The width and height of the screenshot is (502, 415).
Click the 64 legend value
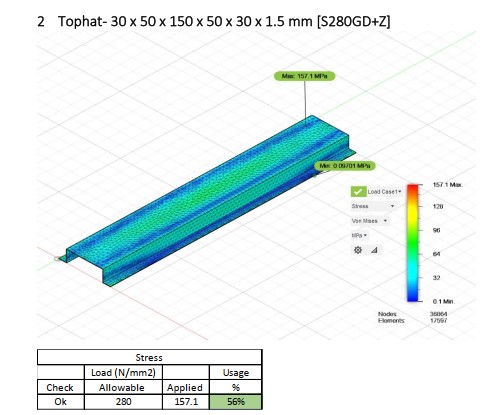[x=436, y=254]
